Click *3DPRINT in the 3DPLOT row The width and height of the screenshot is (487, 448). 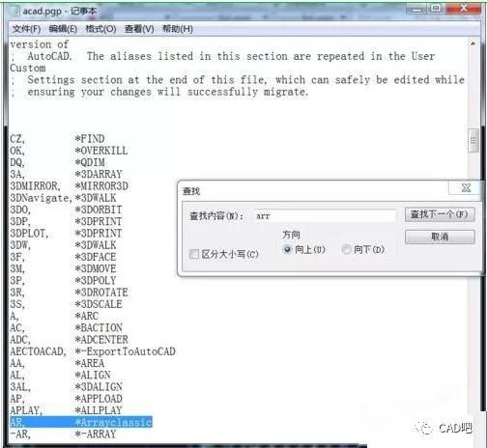click(99, 233)
